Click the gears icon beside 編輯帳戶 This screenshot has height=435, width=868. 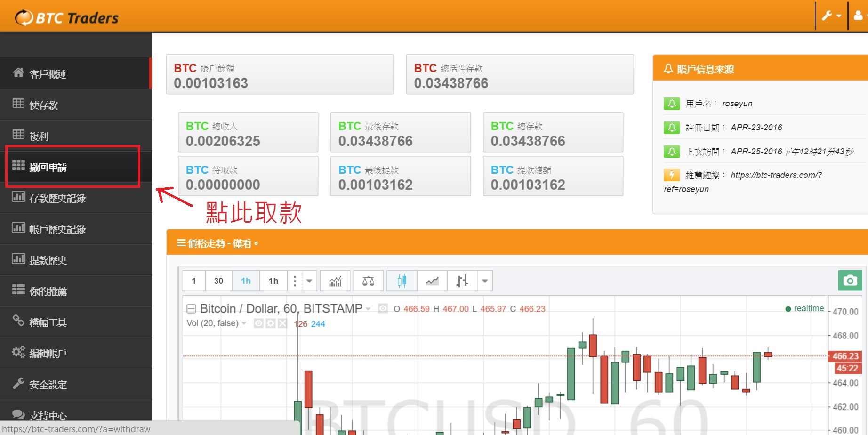click(x=18, y=352)
